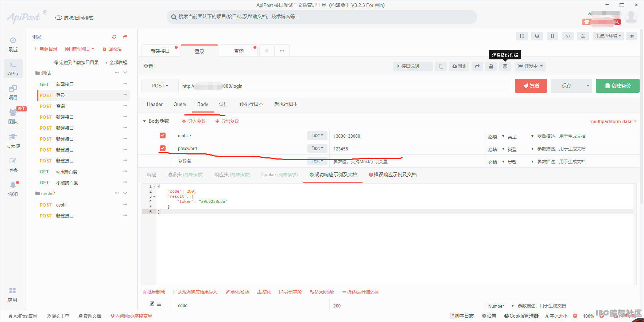Open the POST request method dropdown
Image resolution: width=644 pixels, height=322 pixels.
[x=160, y=86]
